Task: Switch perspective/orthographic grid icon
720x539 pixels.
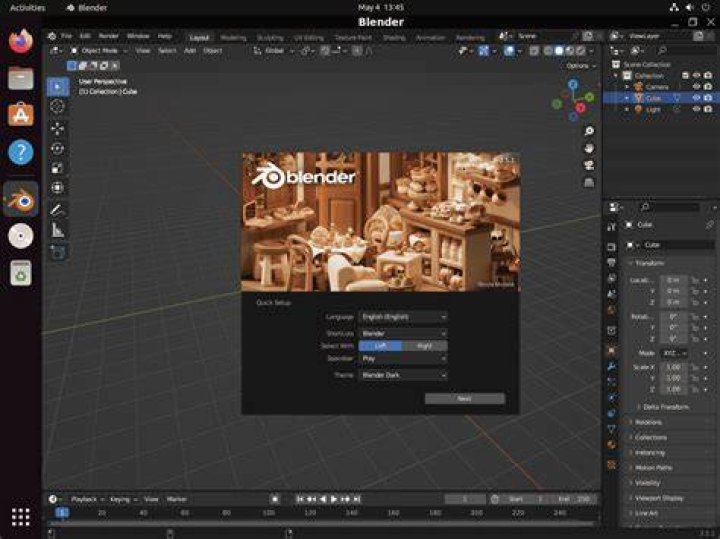Action: pyautogui.click(x=589, y=183)
